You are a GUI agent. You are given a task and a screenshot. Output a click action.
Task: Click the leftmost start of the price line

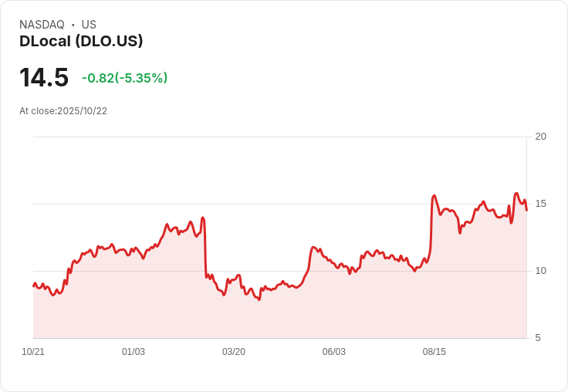[x=33, y=286]
